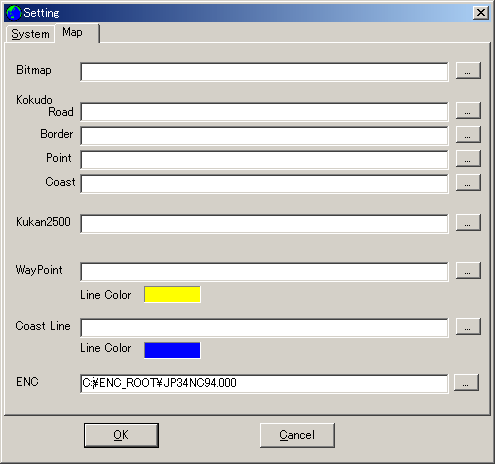The height and width of the screenshot is (464, 495).
Task: Browse for ENC chart file
Action: pos(466,382)
